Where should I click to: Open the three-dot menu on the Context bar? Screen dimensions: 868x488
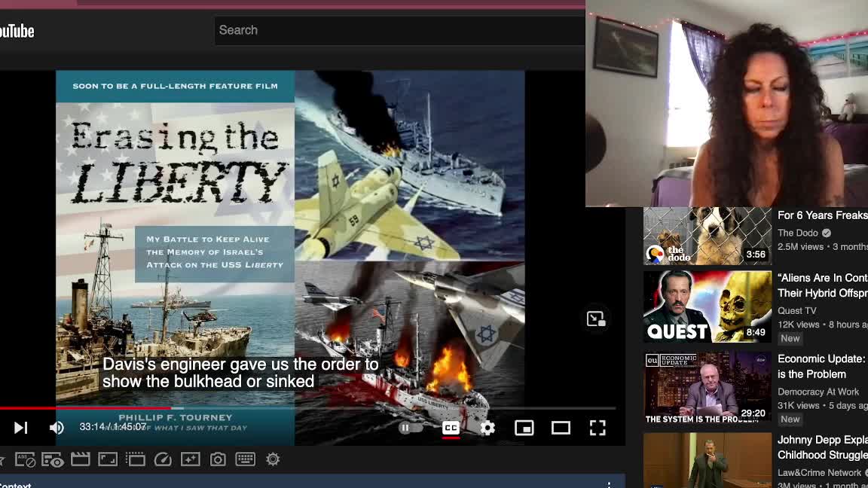click(608, 485)
